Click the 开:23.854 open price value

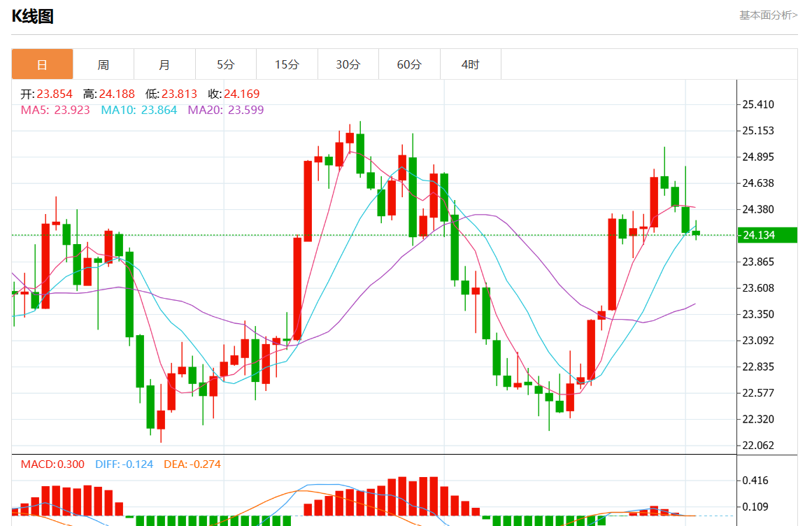coord(47,94)
